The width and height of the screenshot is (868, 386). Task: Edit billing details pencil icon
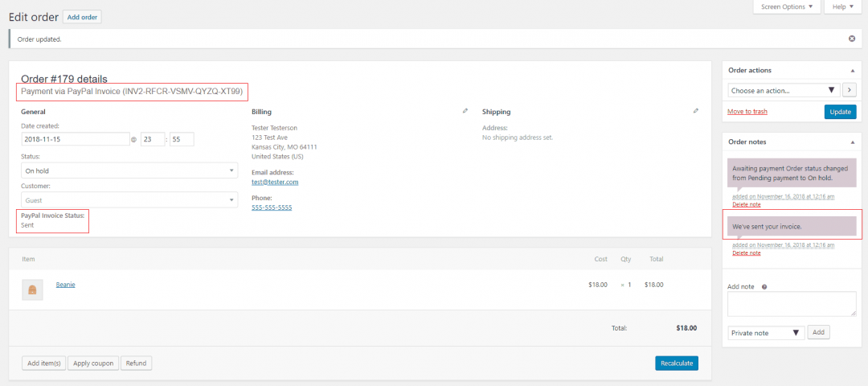pos(465,111)
